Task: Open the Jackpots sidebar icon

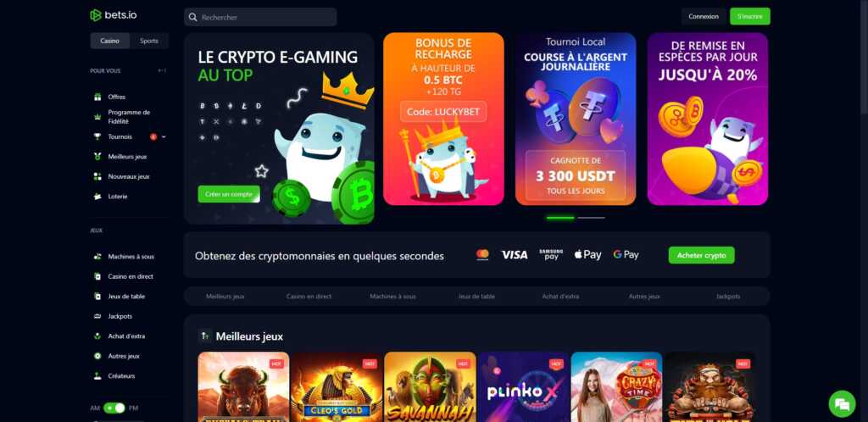Action: tap(97, 316)
